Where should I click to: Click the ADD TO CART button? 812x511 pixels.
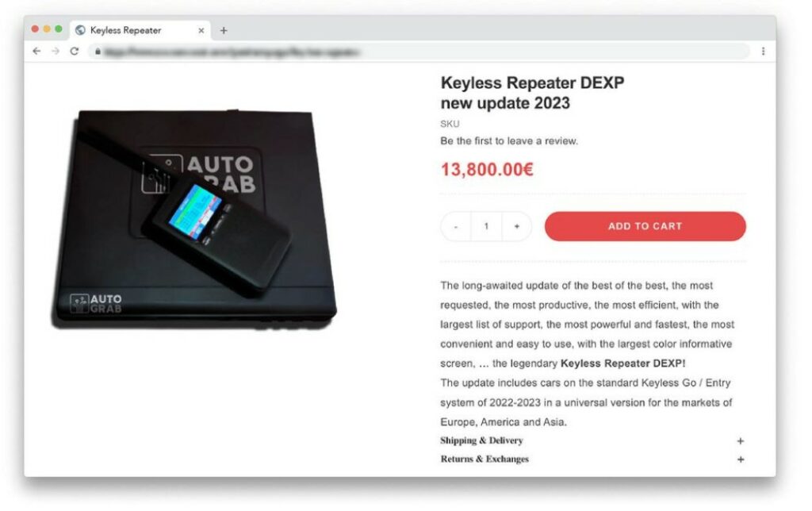coord(645,226)
